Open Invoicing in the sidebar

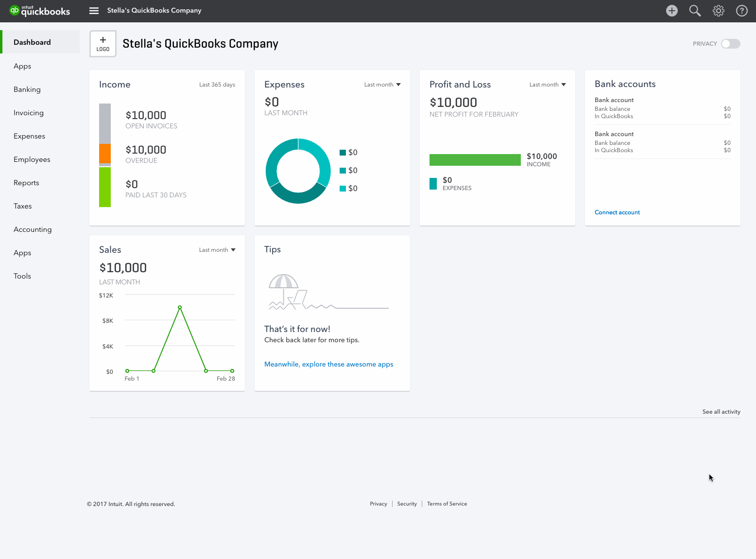pos(29,113)
